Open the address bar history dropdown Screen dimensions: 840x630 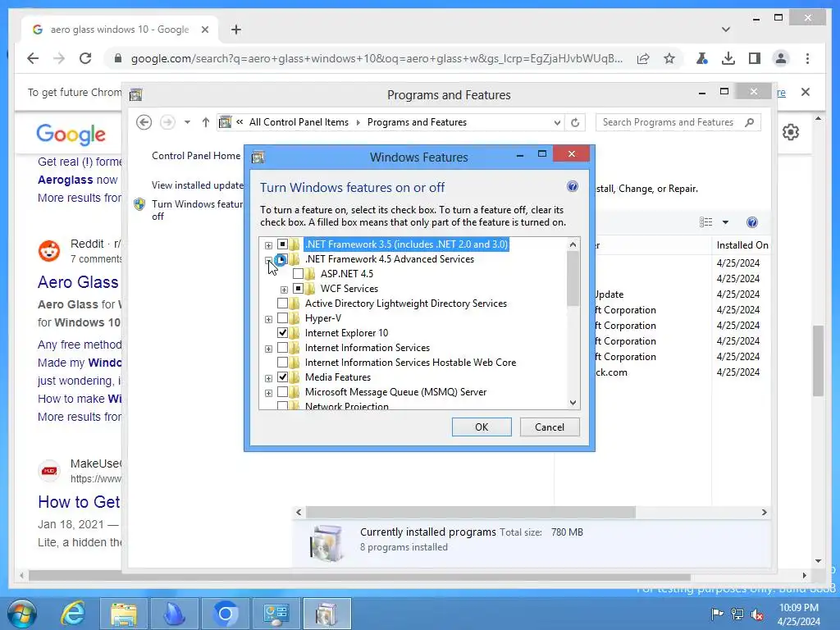click(557, 123)
